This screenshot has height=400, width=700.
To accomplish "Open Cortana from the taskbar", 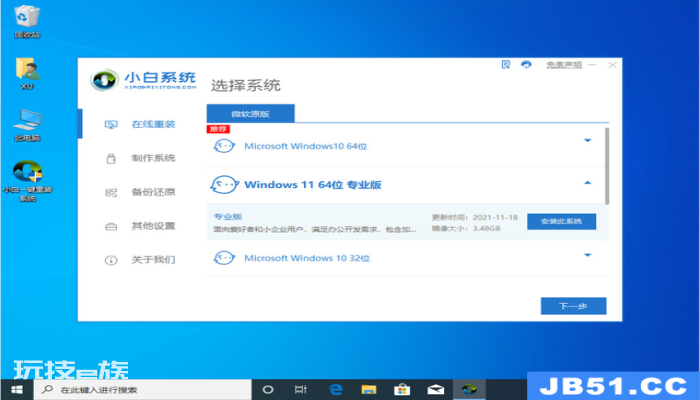I will point(268,390).
